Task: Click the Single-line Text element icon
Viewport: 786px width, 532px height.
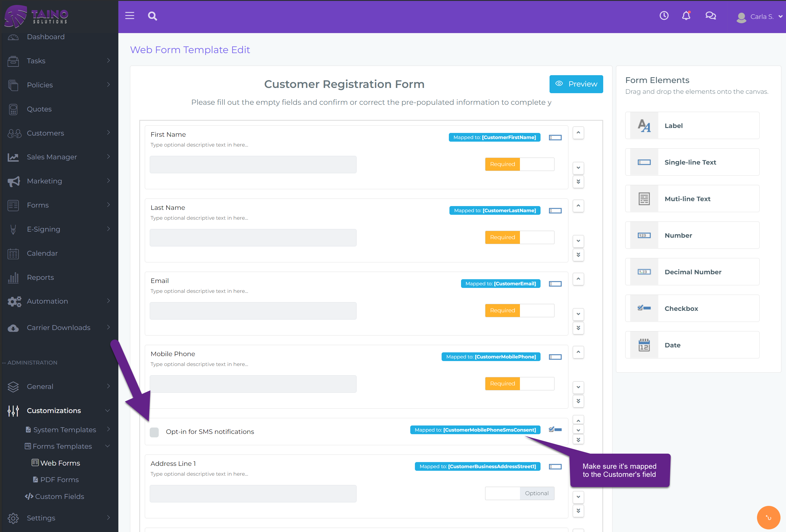Action: 644,162
